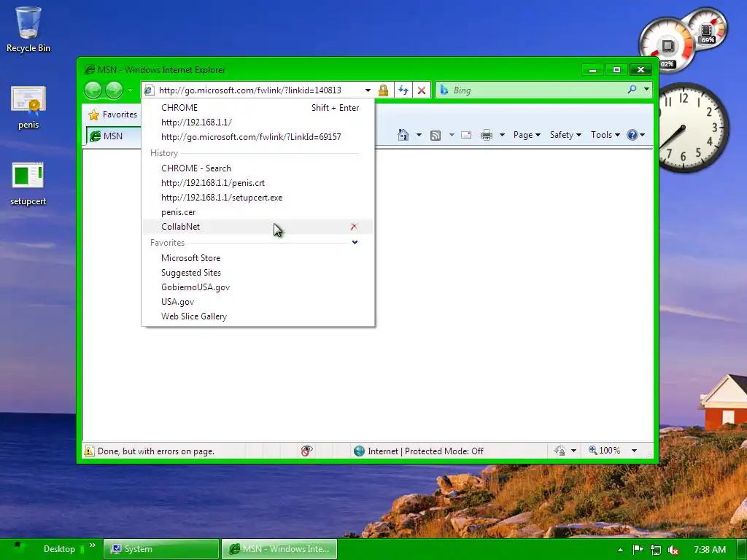Select Suggested Sites favorite

coord(258,273)
